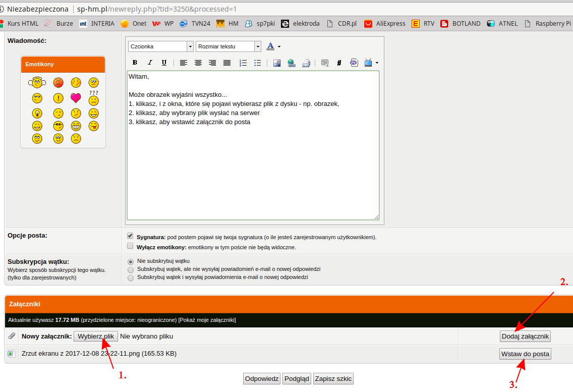Open the insert video dropdown arrow
This screenshot has height=392, width=573.
(x=377, y=63)
